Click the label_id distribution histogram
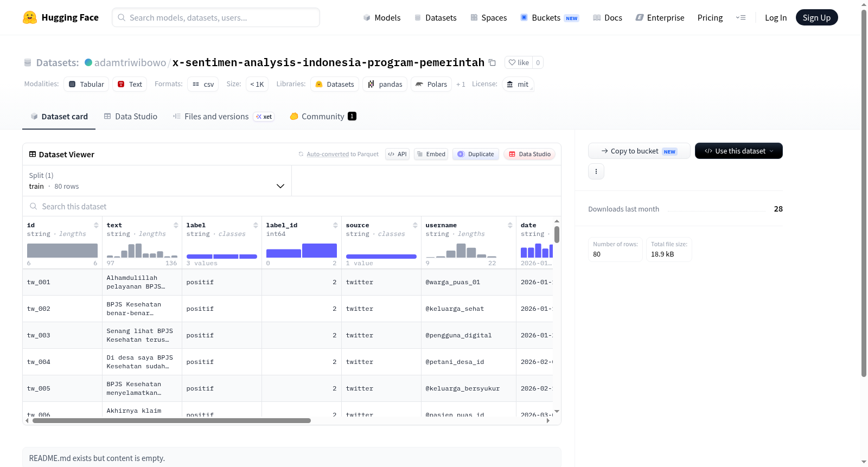 point(302,250)
